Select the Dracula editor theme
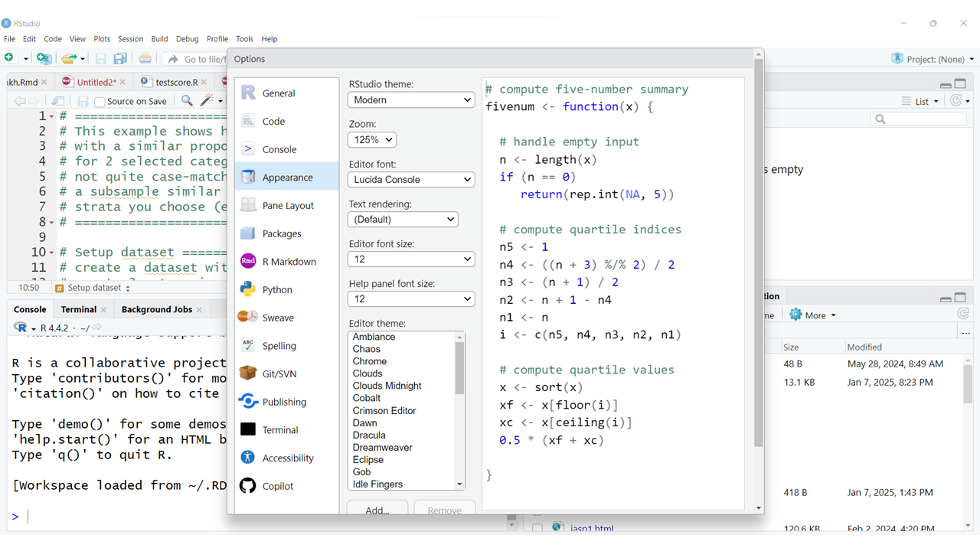This screenshot has width=980, height=551. (369, 435)
